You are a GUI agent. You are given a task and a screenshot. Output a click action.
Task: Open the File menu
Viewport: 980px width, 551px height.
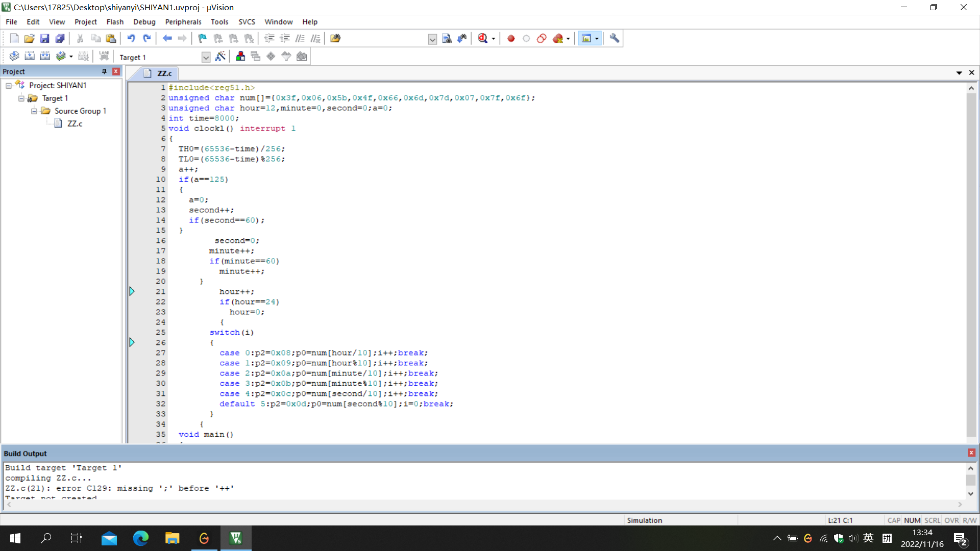(11, 22)
